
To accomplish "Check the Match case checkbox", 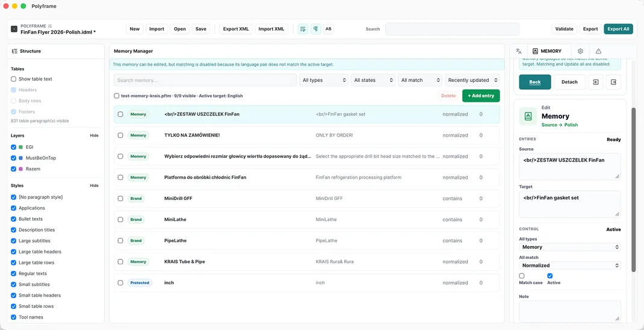I will pyautogui.click(x=522, y=276).
